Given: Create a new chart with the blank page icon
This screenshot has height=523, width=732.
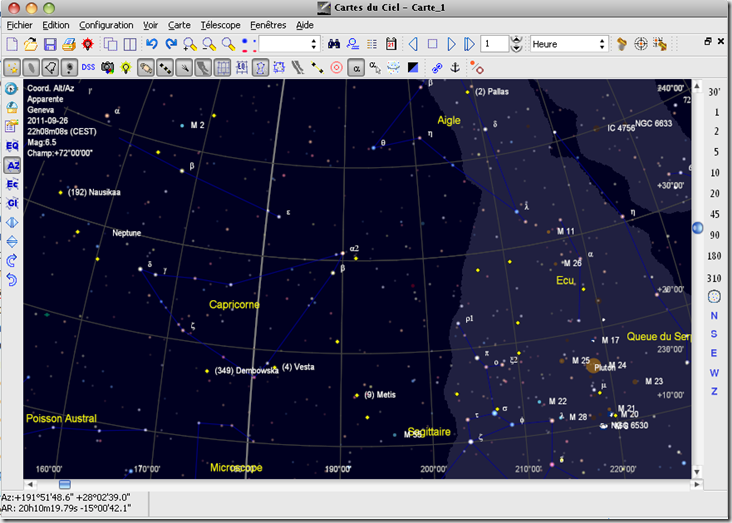Looking at the screenshot, I should point(12,44).
